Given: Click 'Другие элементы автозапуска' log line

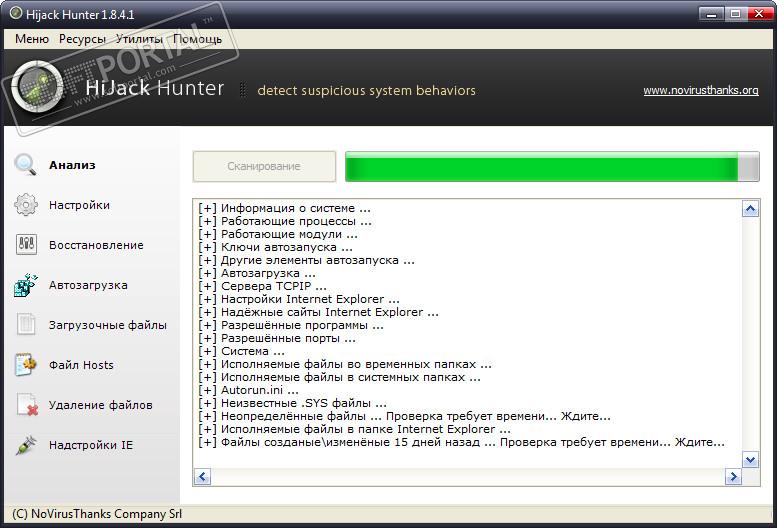Looking at the screenshot, I should pyautogui.click(x=306, y=260).
